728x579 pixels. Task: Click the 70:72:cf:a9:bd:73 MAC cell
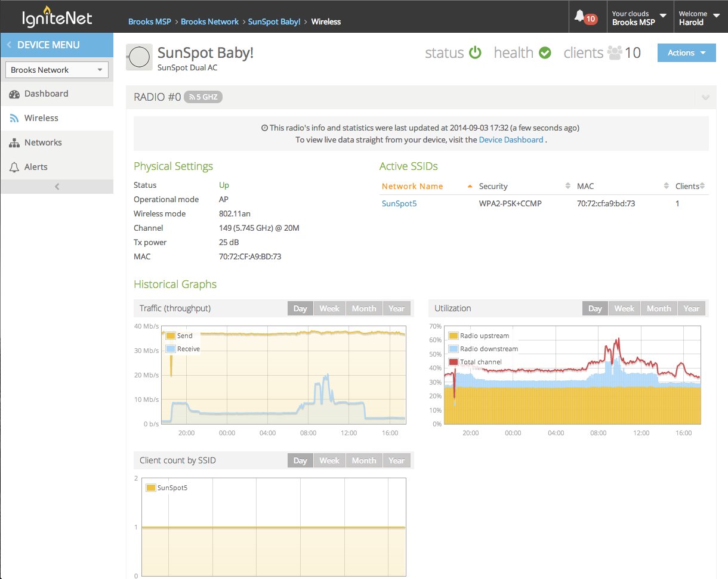606,203
